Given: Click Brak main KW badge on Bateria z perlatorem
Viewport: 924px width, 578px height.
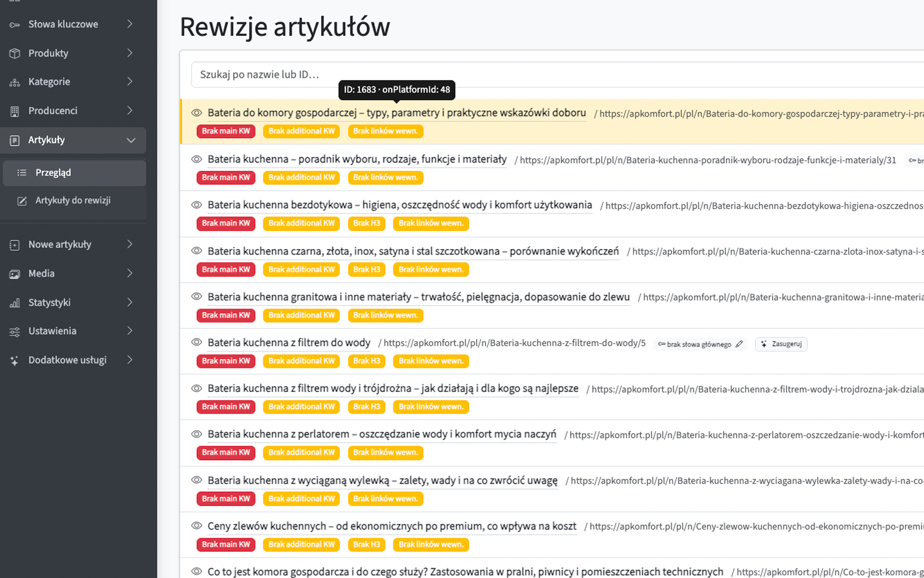Looking at the screenshot, I should (226, 453).
